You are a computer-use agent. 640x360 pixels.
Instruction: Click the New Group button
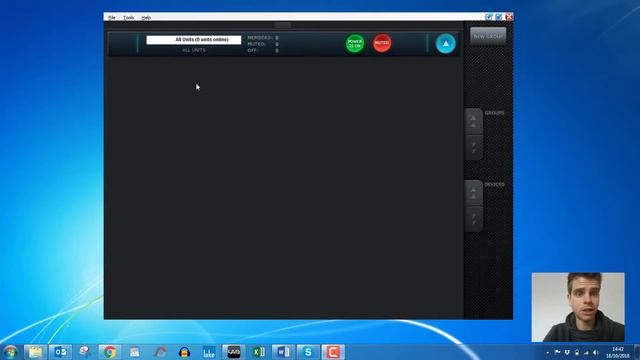click(488, 36)
